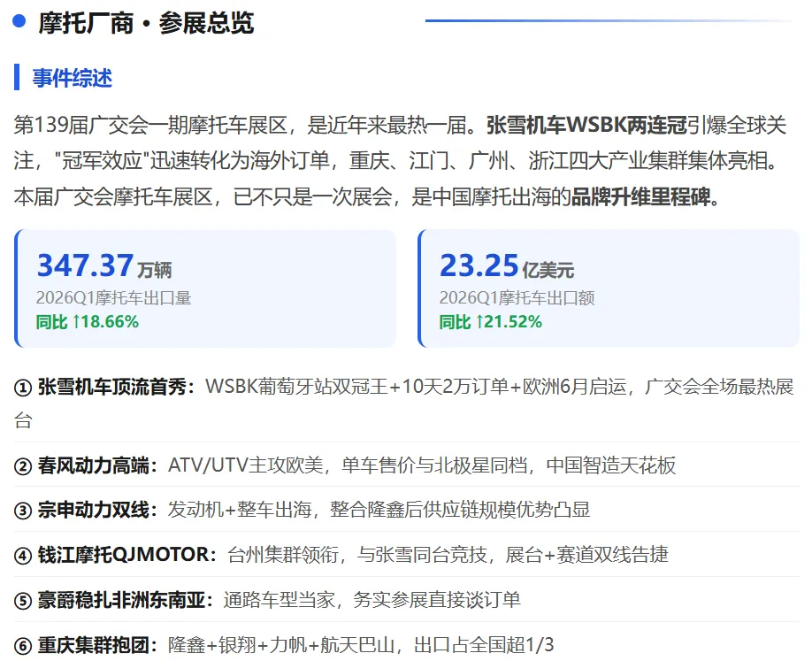Image resolution: width=812 pixels, height=661 pixels.
Task: Click the bold phrase 品牌升维里程碑
Action: 641,196
